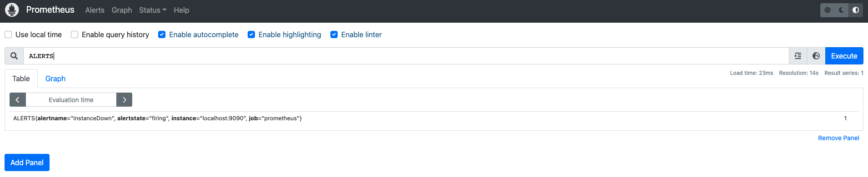
Task: Click the Evaluation time input field
Action: tap(71, 100)
